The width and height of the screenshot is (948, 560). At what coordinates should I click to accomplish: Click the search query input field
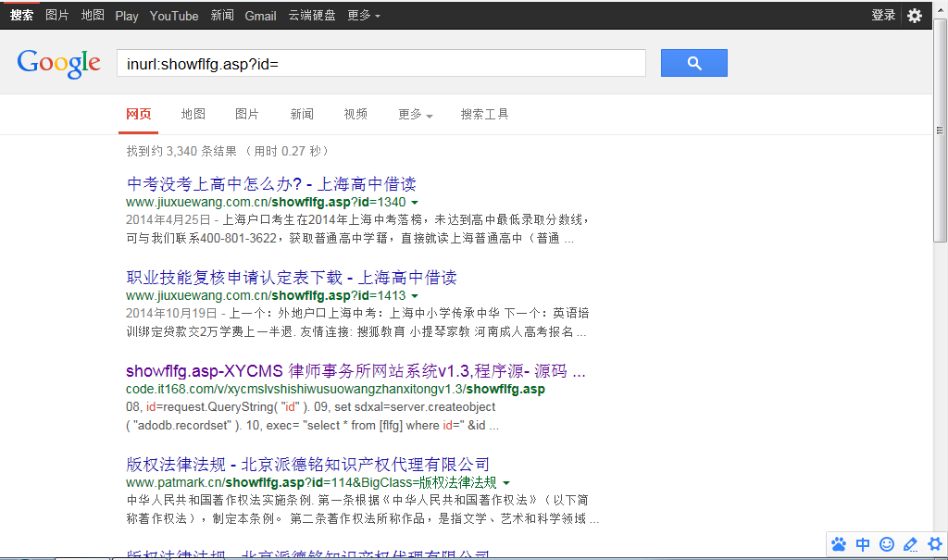click(x=380, y=63)
